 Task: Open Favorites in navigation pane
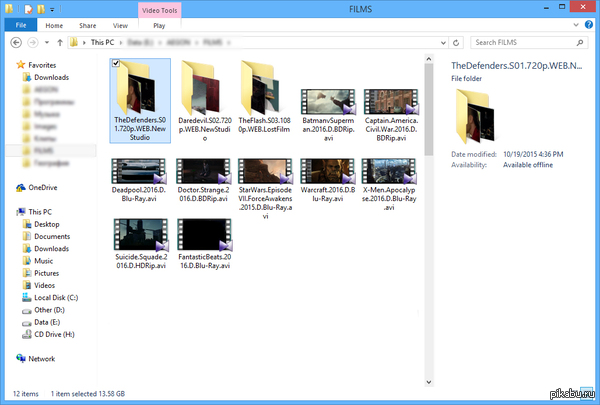tap(42, 65)
